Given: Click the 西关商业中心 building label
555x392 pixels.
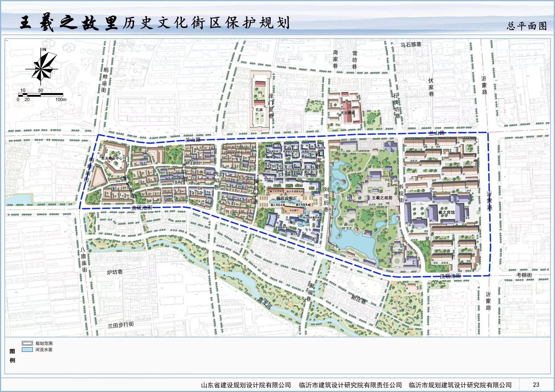Looking at the screenshot, I should (x=111, y=158).
